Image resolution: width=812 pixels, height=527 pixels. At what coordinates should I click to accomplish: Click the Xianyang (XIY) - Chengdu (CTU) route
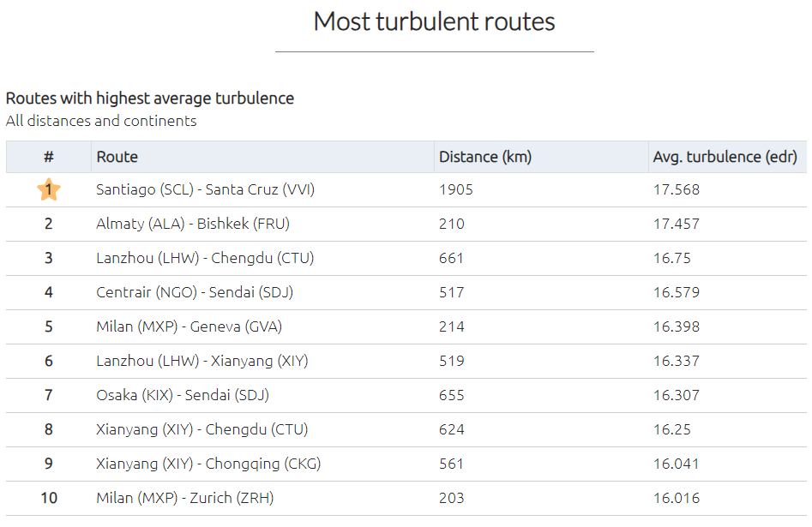click(202, 429)
